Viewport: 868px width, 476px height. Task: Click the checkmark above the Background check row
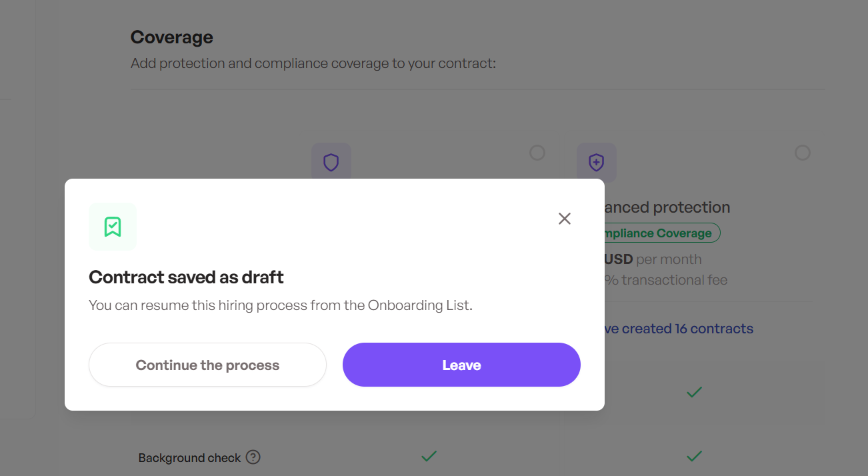(694, 392)
